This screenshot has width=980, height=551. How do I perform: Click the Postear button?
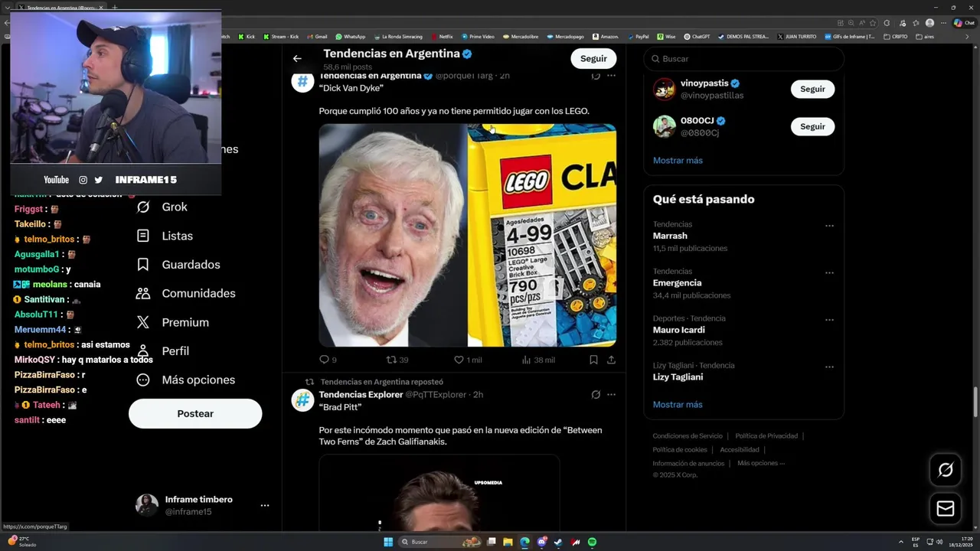[195, 413]
